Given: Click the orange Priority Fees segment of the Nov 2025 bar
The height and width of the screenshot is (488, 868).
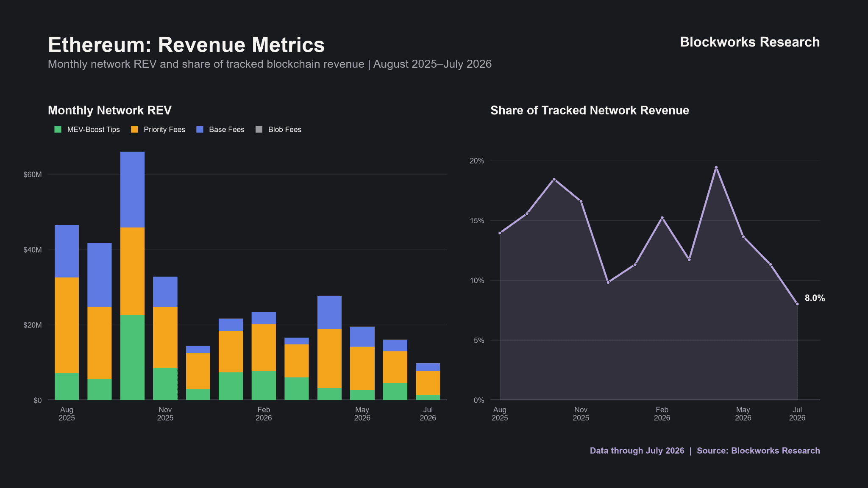Looking at the screenshot, I should pos(165,337).
